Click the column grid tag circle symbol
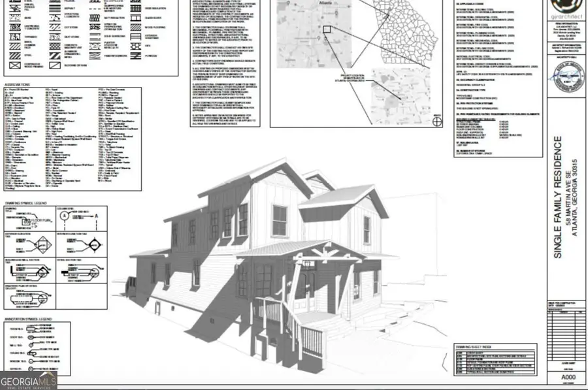Image resolution: width=588 pixels, height=390 pixels. [64, 216]
